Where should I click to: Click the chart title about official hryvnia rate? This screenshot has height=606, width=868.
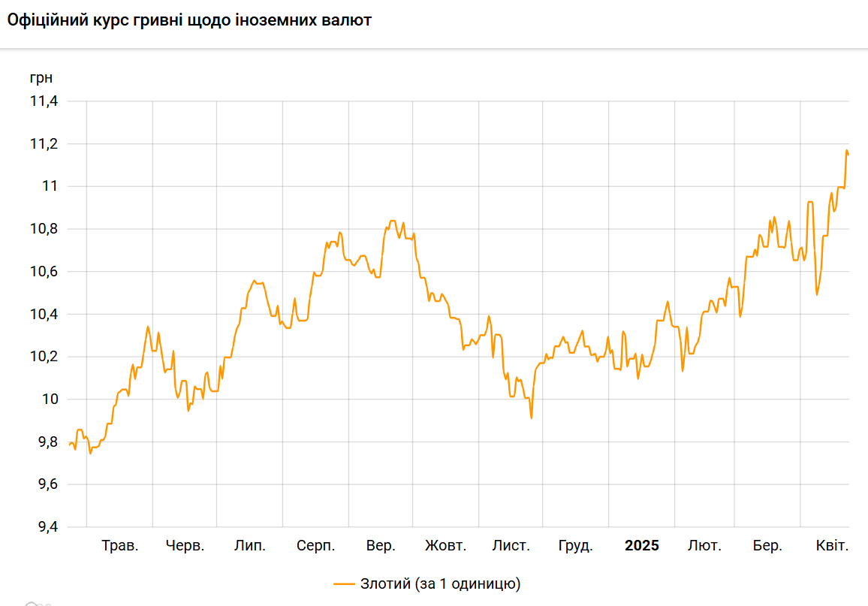click(189, 20)
